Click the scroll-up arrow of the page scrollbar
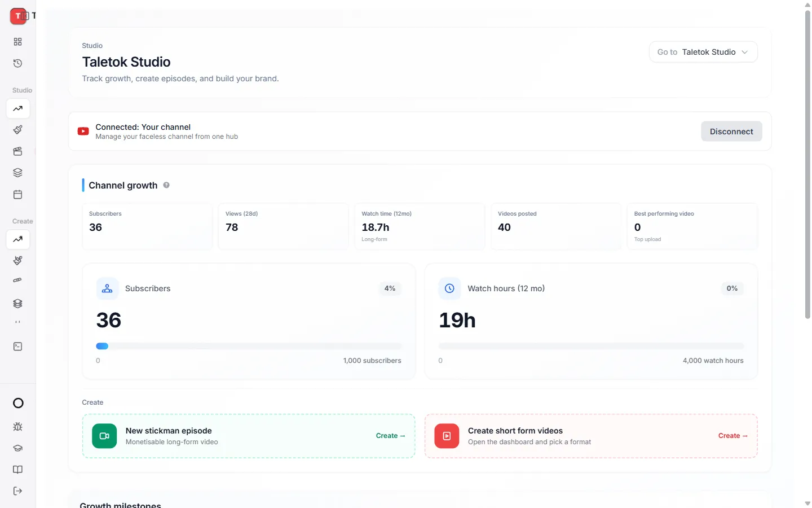Viewport: 812px width, 508px height. pyautogui.click(x=807, y=5)
